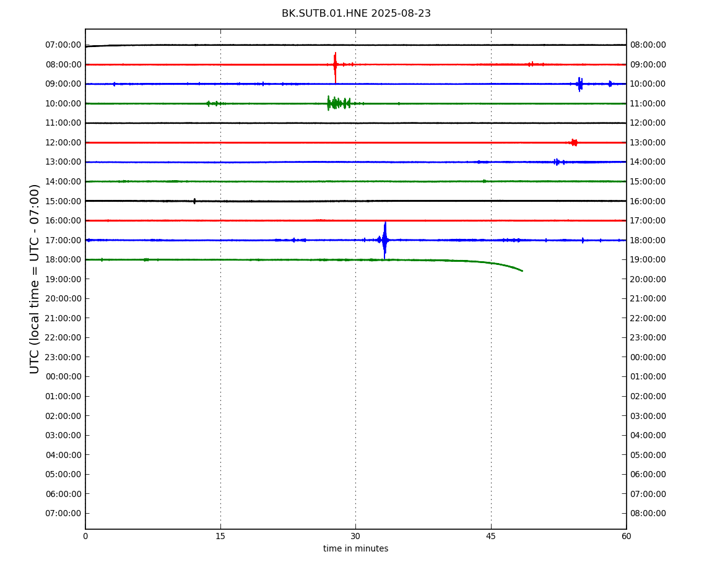Image resolution: width=712 pixels, height=588 pixels.
Task: Click the left-axis label 06:00:00
Action: pyautogui.click(x=63, y=494)
